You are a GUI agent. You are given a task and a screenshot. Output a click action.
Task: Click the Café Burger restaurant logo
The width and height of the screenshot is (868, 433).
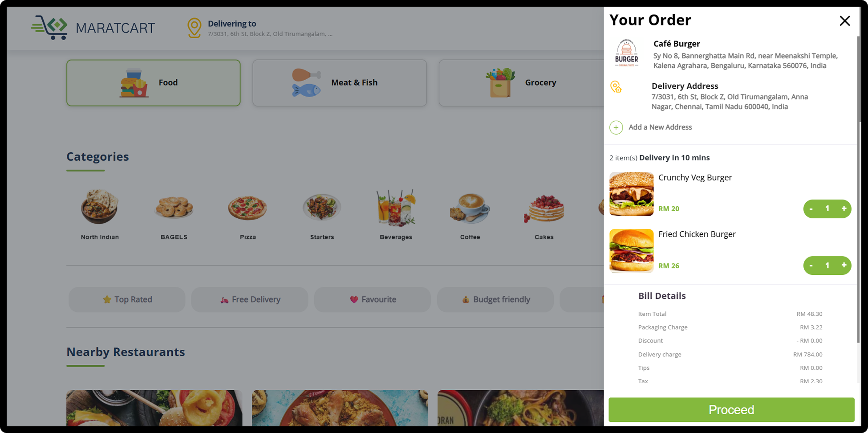(x=627, y=53)
